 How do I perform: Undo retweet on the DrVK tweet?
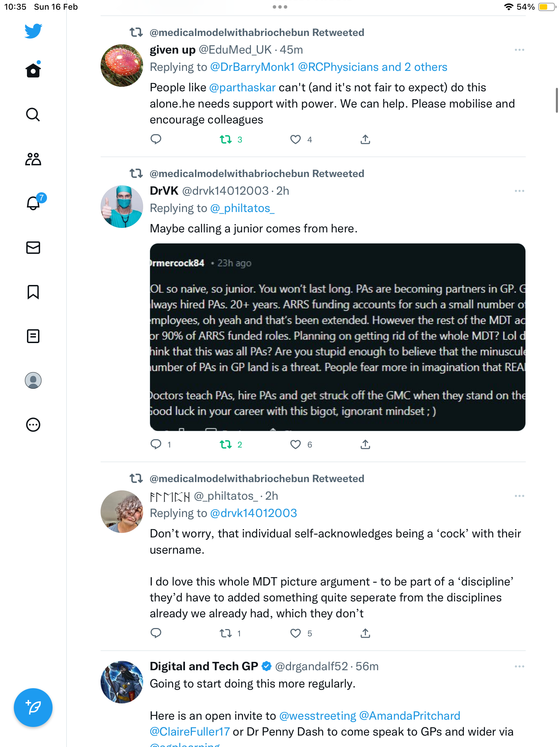[x=226, y=444]
